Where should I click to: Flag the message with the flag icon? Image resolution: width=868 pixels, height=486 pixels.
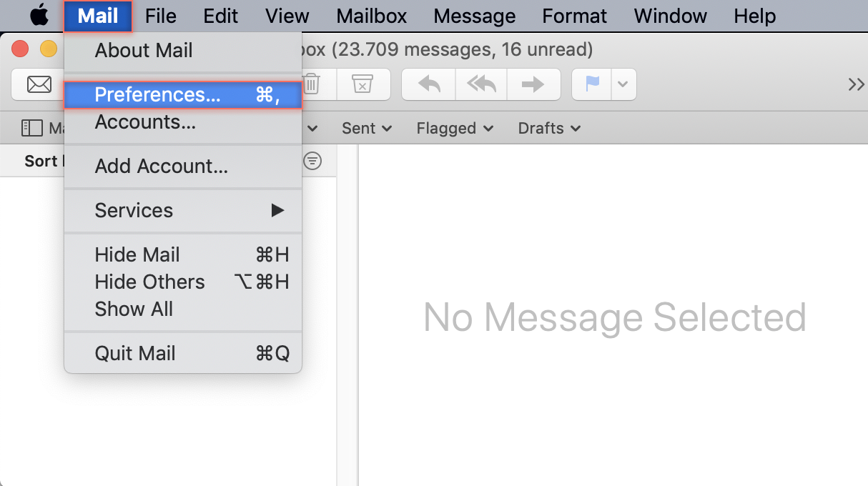tap(593, 84)
